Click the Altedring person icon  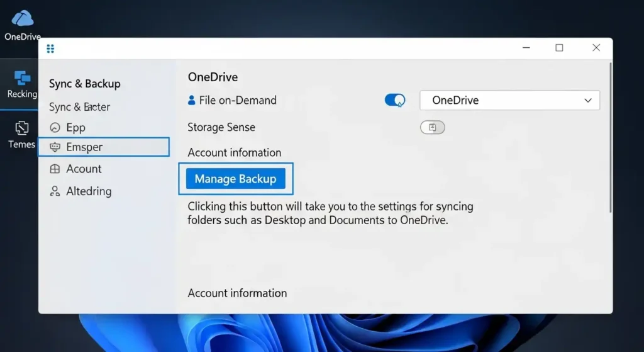click(x=55, y=191)
